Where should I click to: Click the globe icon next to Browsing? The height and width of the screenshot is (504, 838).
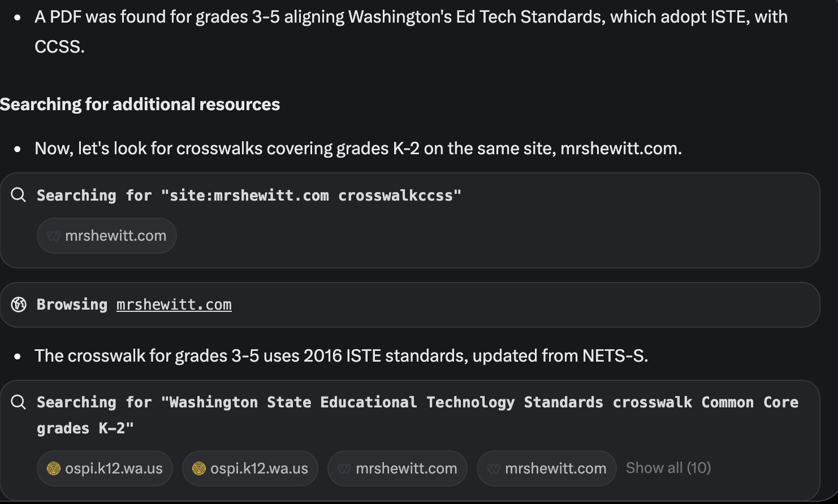[x=19, y=305]
